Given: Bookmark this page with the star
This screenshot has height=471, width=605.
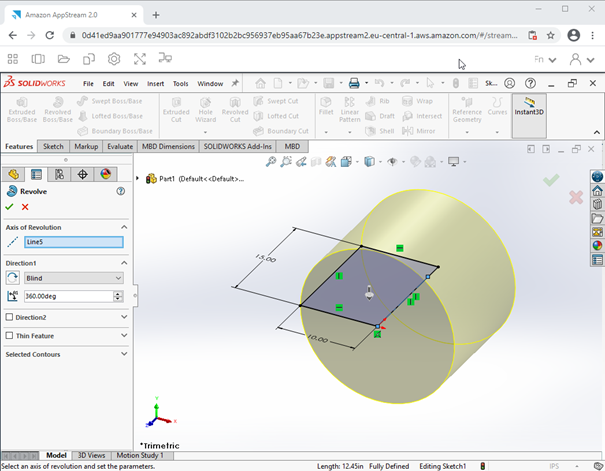Looking at the screenshot, I should click(551, 35).
